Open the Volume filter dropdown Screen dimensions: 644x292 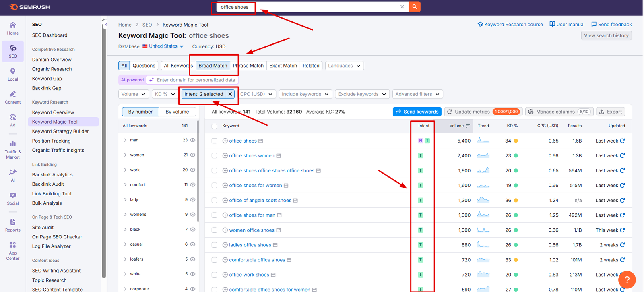point(134,94)
